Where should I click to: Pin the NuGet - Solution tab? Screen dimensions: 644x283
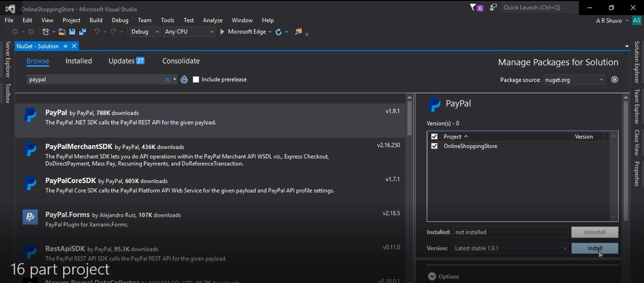[x=66, y=46]
